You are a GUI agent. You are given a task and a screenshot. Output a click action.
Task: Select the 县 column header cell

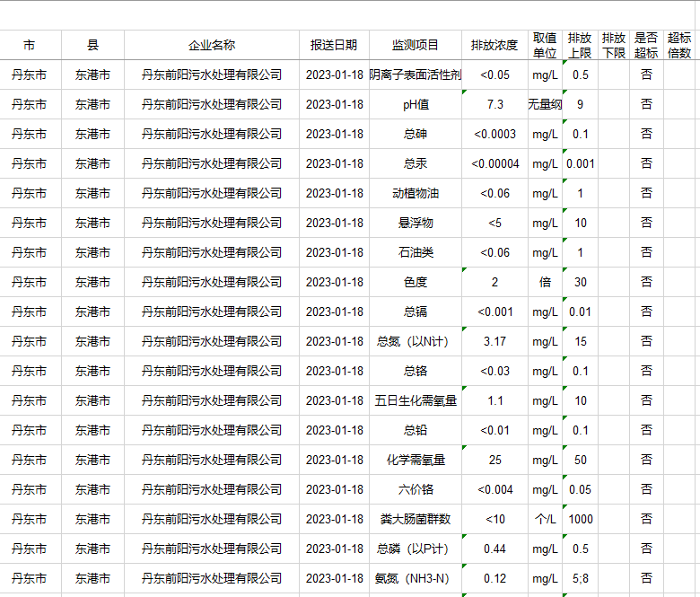tap(92, 45)
